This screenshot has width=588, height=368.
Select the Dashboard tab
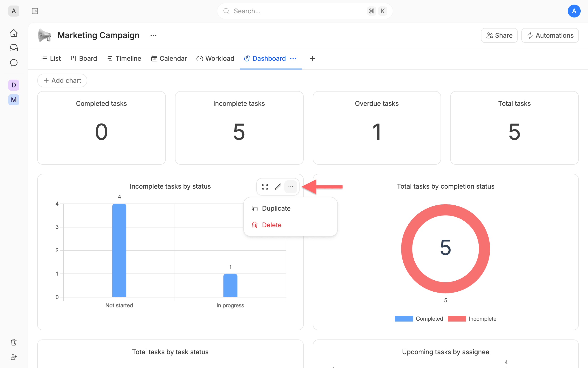(x=265, y=58)
